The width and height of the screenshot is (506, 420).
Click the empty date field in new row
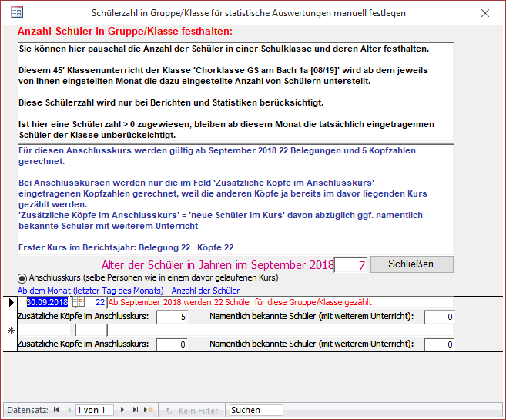[47, 331]
